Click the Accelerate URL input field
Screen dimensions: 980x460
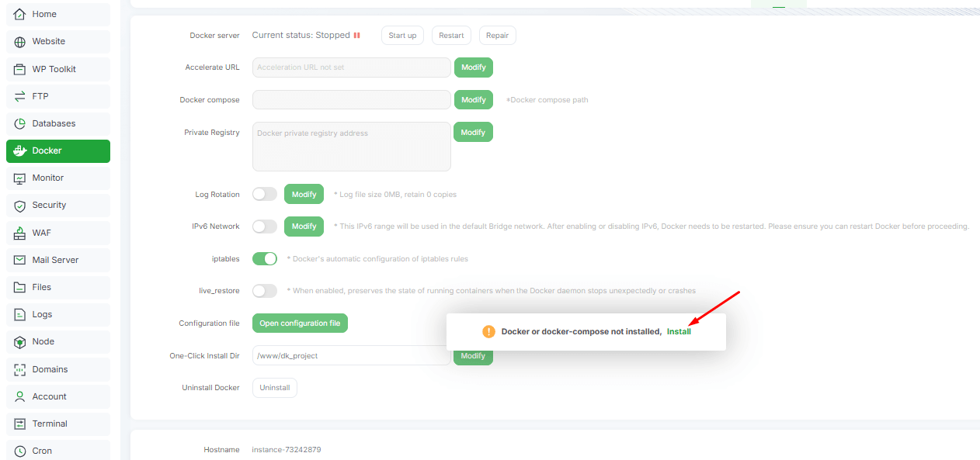pyautogui.click(x=351, y=67)
